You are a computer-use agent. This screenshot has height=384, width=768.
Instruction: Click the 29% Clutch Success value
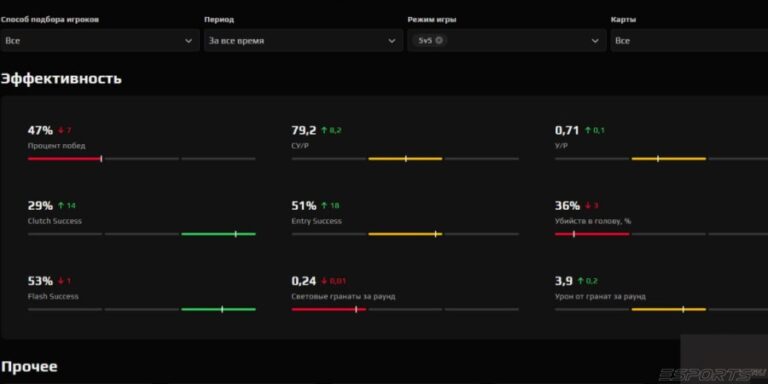40,206
